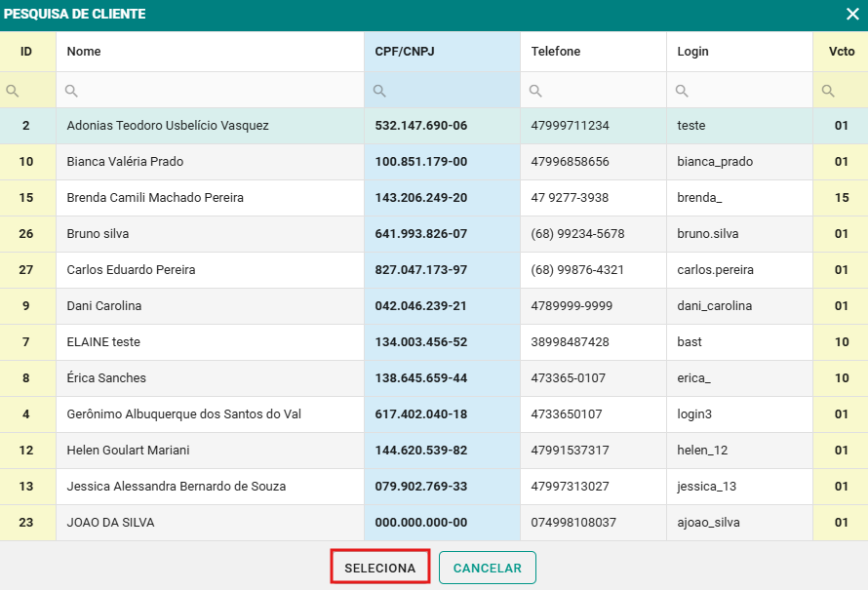Click the search icon in Login filter
The height and width of the screenshot is (590, 868).
682,91
